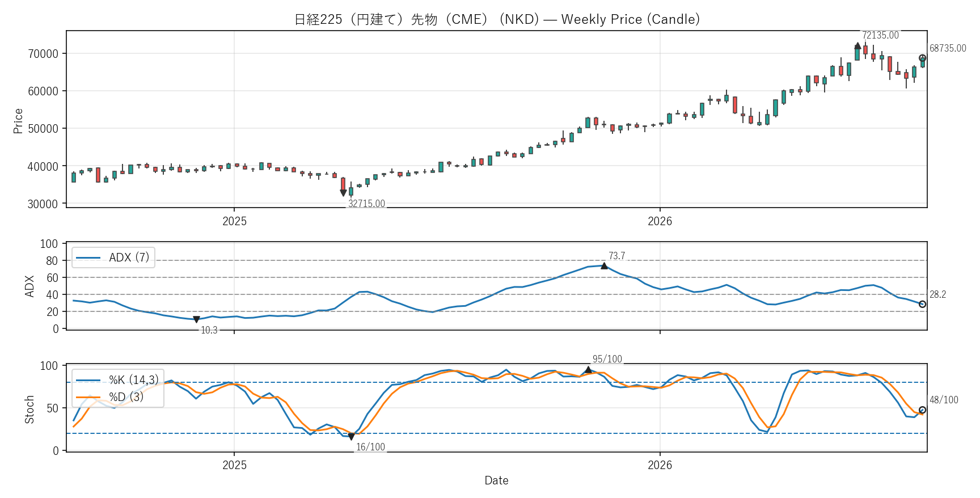
Task: Select the 16/100 stochastic low annotation
Action: pyautogui.click(x=370, y=447)
